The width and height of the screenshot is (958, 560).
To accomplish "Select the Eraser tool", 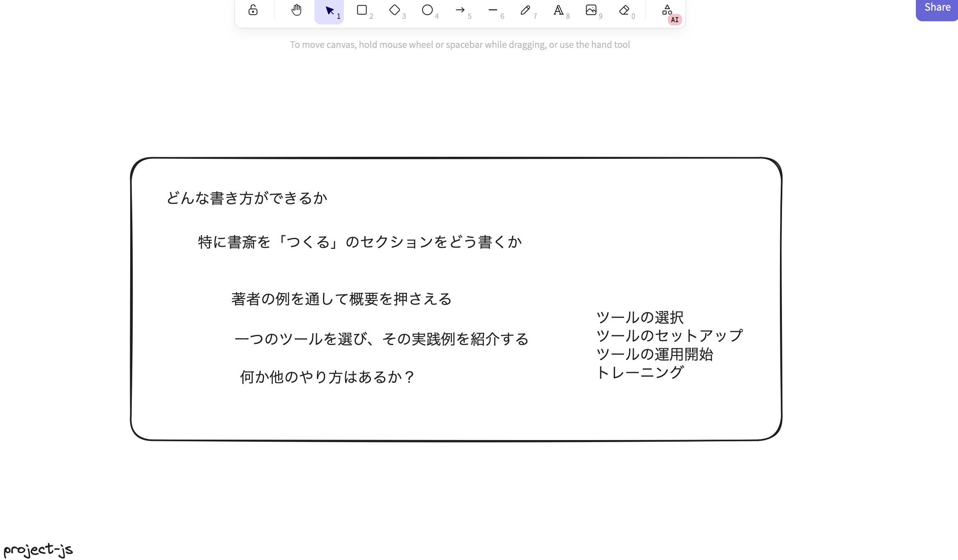I will [624, 10].
